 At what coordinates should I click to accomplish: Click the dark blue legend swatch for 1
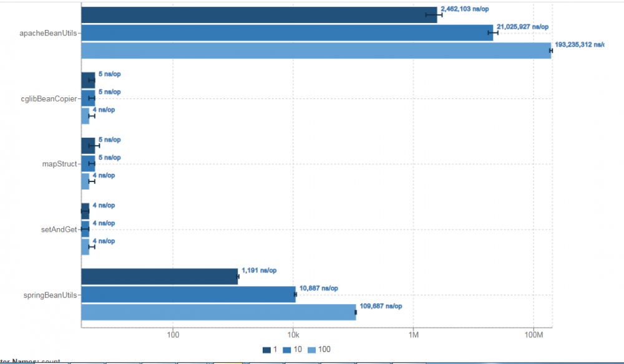(266, 350)
